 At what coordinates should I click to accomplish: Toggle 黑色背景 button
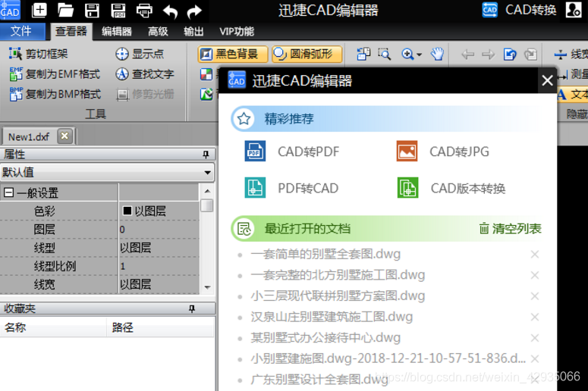point(233,55)
